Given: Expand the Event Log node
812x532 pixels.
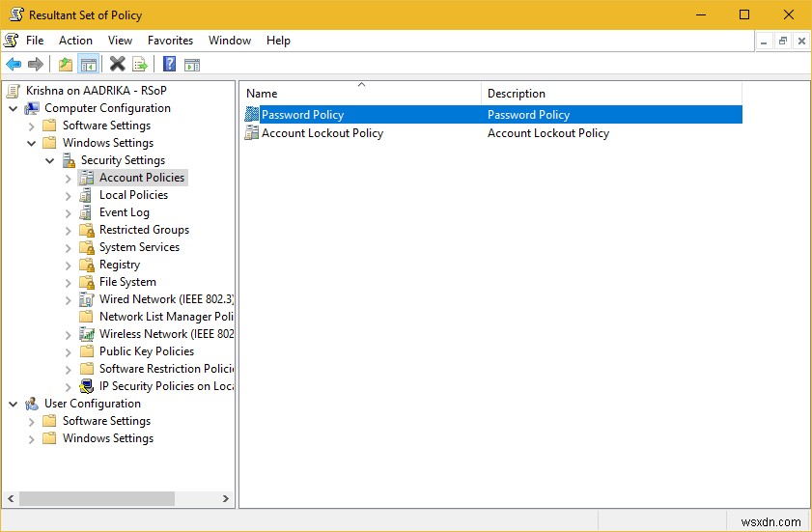Looking at the screenshot, I should pos(68,213).
